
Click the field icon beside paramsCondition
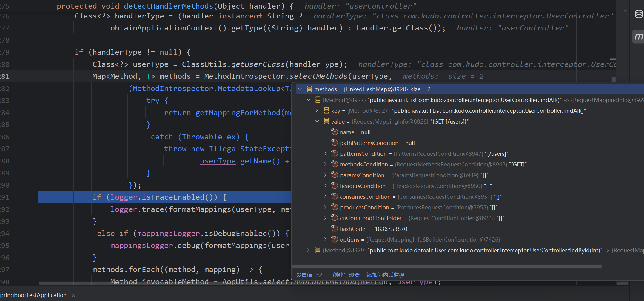(x=335, y=175)
